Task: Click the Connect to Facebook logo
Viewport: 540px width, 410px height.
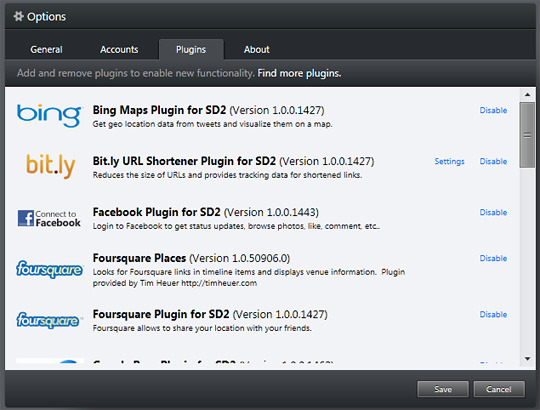Action: [x=49, y=218]
